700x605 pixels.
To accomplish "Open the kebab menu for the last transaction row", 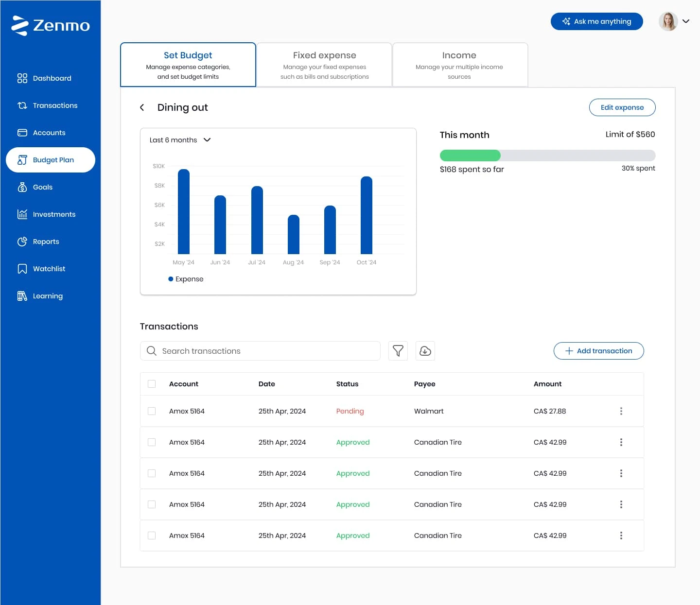I will (x=621, y=536).
